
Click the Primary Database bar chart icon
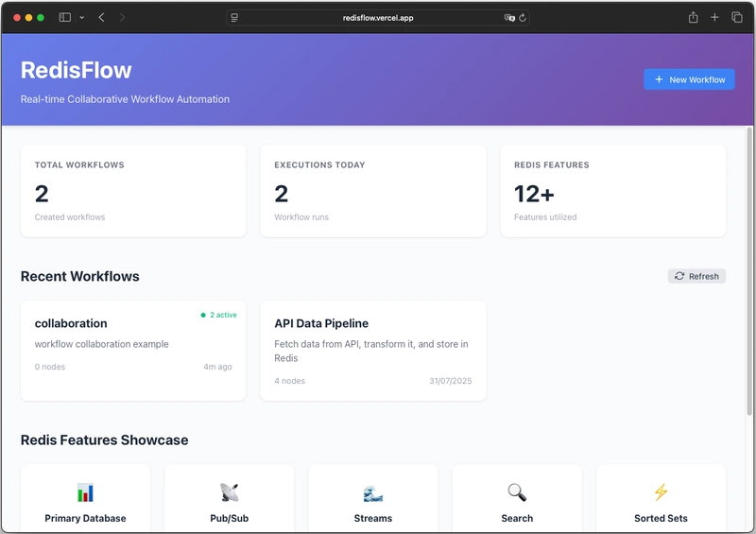tap(85, 492)
